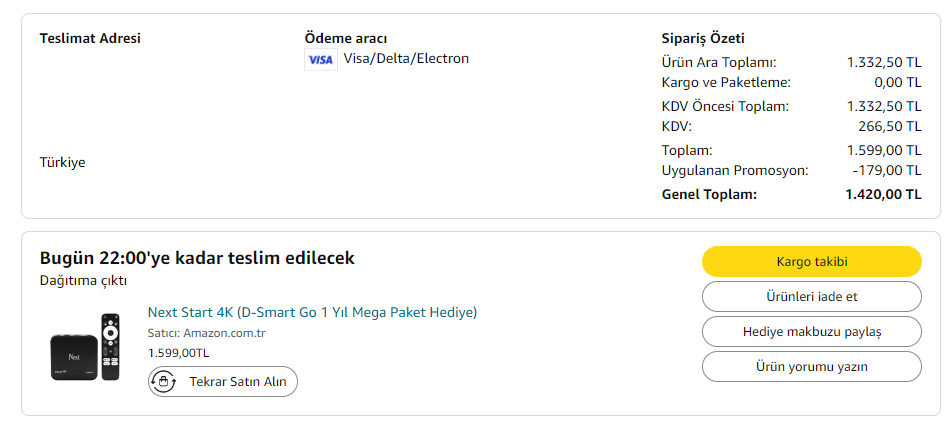The height and width of the screenshot is (434, 952).
Task: Click the Ödeme aracı heading
Action: [x=345, y=38]
